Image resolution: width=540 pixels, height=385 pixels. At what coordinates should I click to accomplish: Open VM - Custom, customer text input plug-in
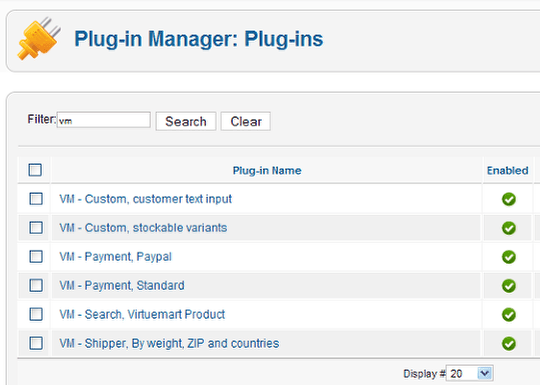145,199
